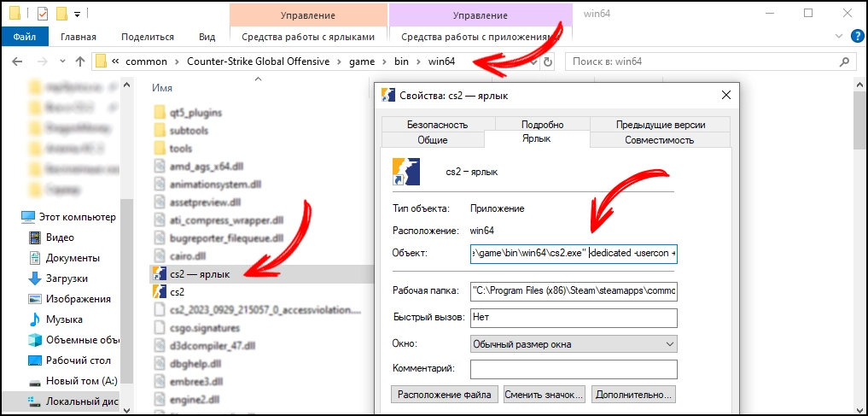Screen dimensions: 868x416
Task: Click the Объект target path field
Action: coord(574,253)
